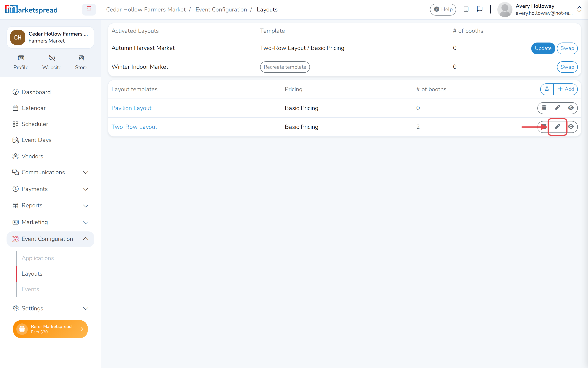Click Swap for Winter Indoor Market
Screen dimensions: 588x368
point(567,67)
